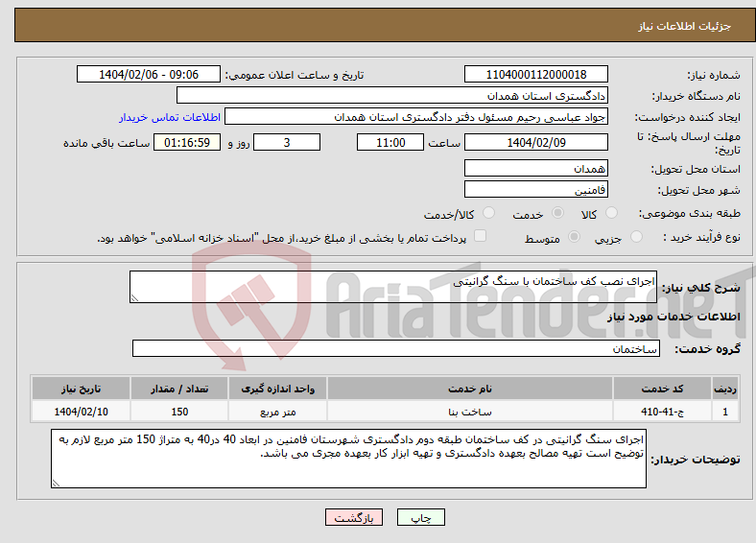The width and height of the screenshot is (756, 543).
Task: Click the deadline time field 11:00
Action: point(390,142)
